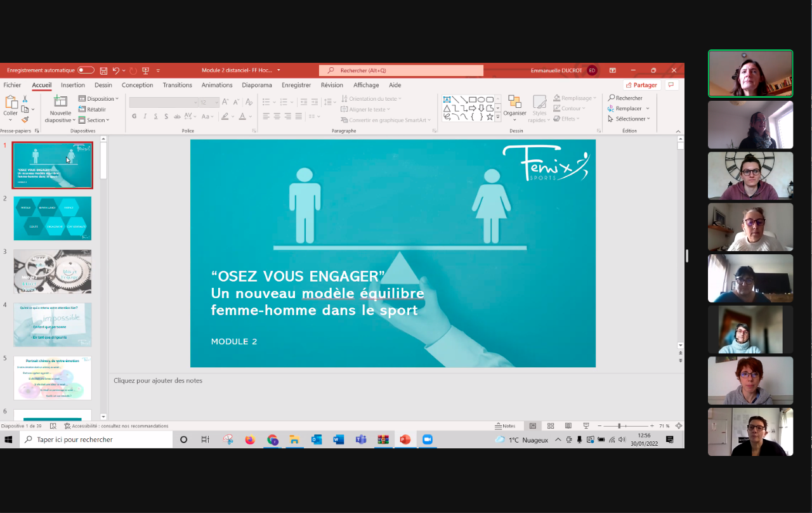Viewport: 812px width, 513px height.
Task: Click the Save floppy disk icon
Action: [x=103, y=70]
